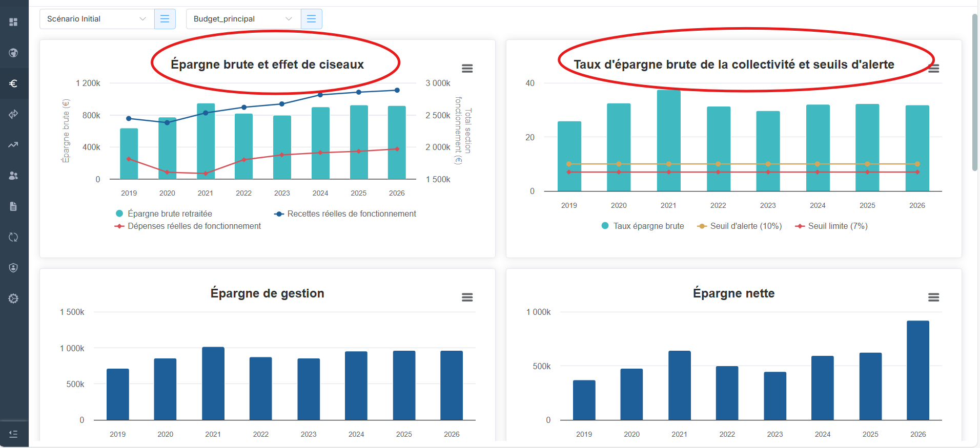Expand the 'Budget_principal' dropdown
This screenshot has width=980, height=448.
coord(243,19)
